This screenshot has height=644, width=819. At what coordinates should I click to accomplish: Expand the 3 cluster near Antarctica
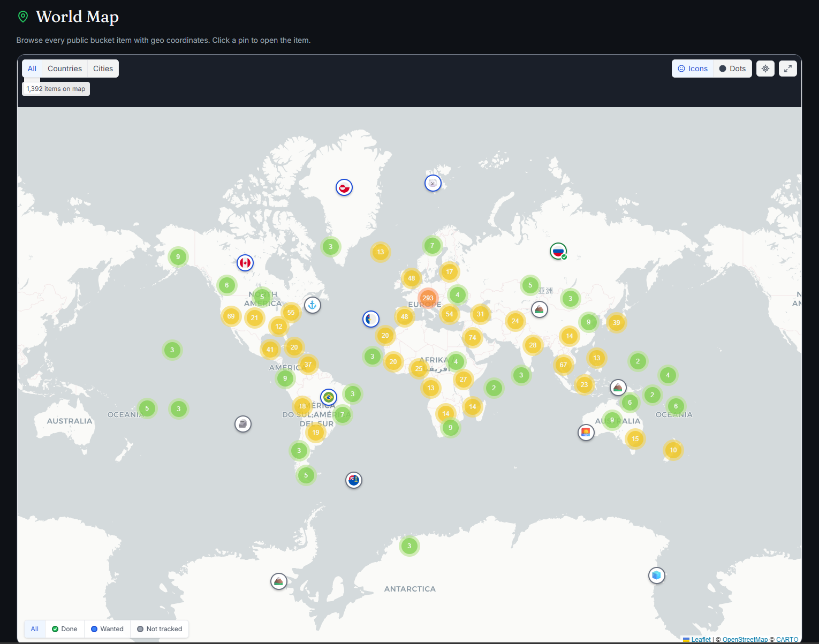click(409, 546)
